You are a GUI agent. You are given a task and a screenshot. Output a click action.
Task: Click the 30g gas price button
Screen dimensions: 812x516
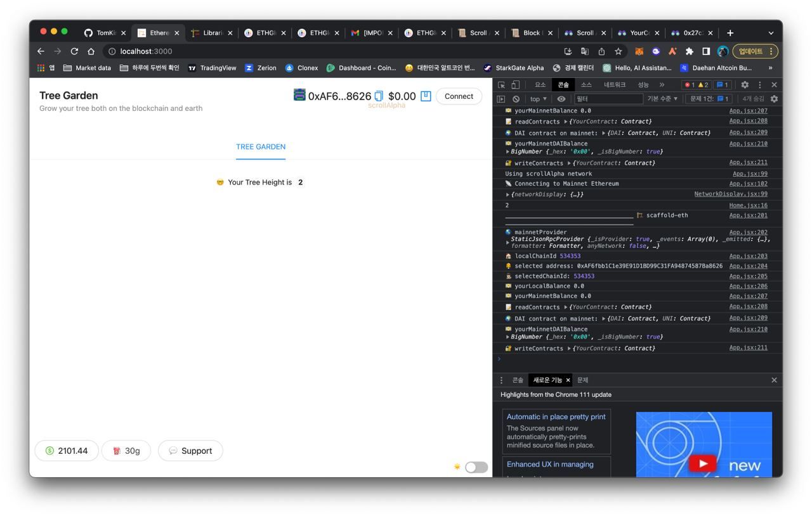126,451
